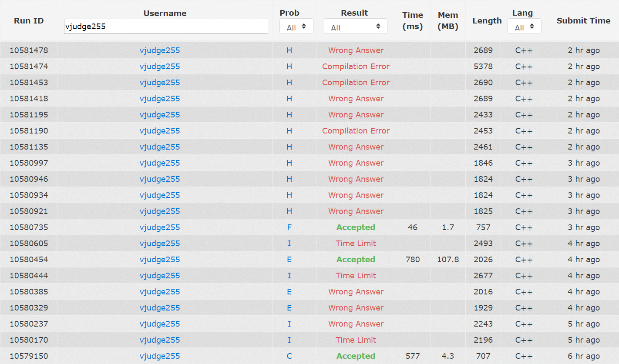Click the Username filter input field
The height and width of the screenshot is (364, 619).
pyautogui.click(x=165, y=26)
